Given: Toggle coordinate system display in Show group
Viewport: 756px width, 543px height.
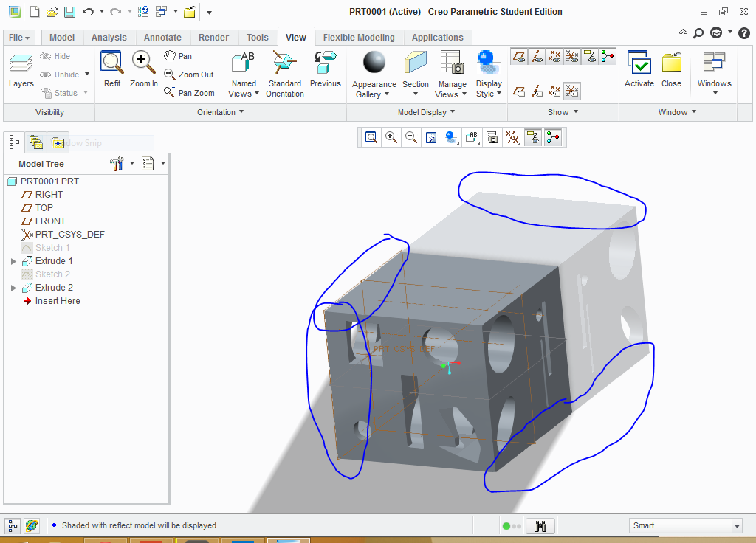Looking at the screenshot, I should (572, 57).
